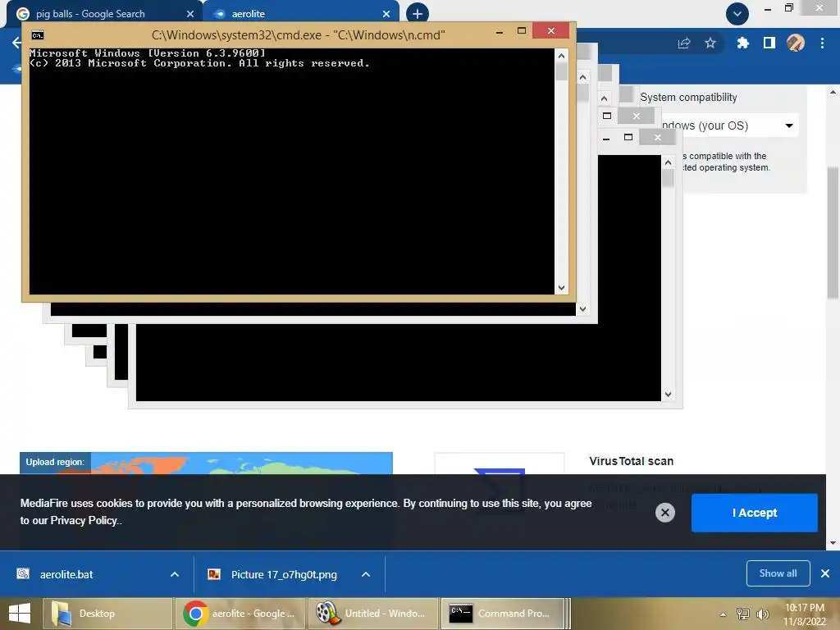840x630 pixels.
Task: Open Chrome extensions puzzle icon
Action: (742, 43)
